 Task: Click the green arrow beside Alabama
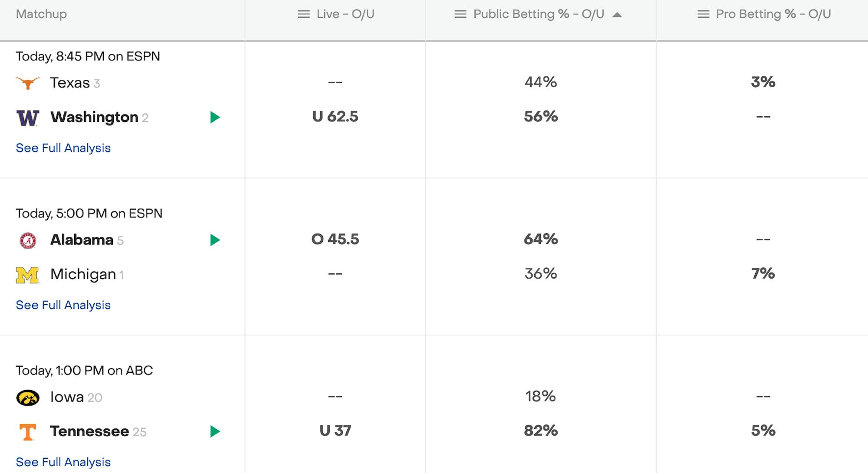[x=215, y=240]
